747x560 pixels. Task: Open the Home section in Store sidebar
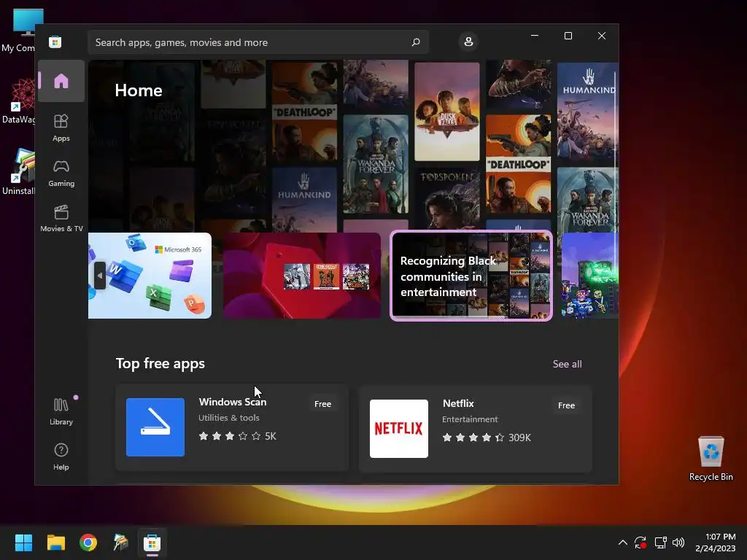click(61, 81)
